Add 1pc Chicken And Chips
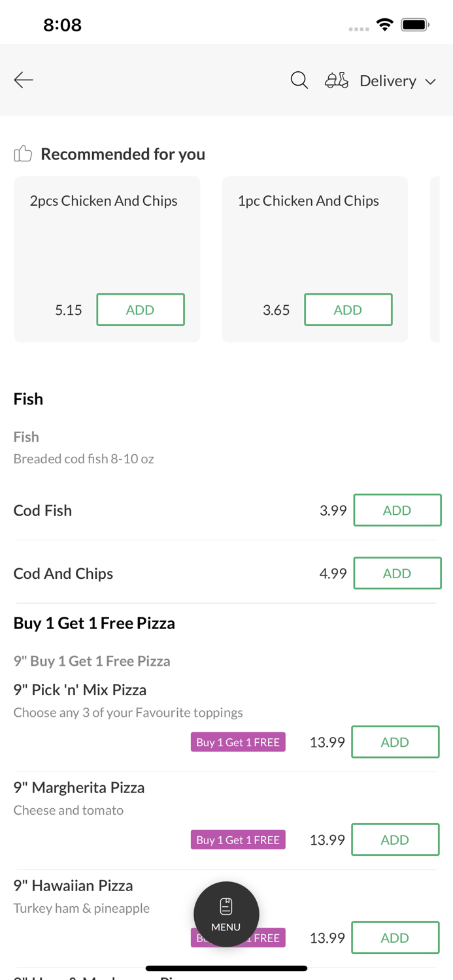The height and width of the screenshot is (980, 453). click(x=348, y=309)
